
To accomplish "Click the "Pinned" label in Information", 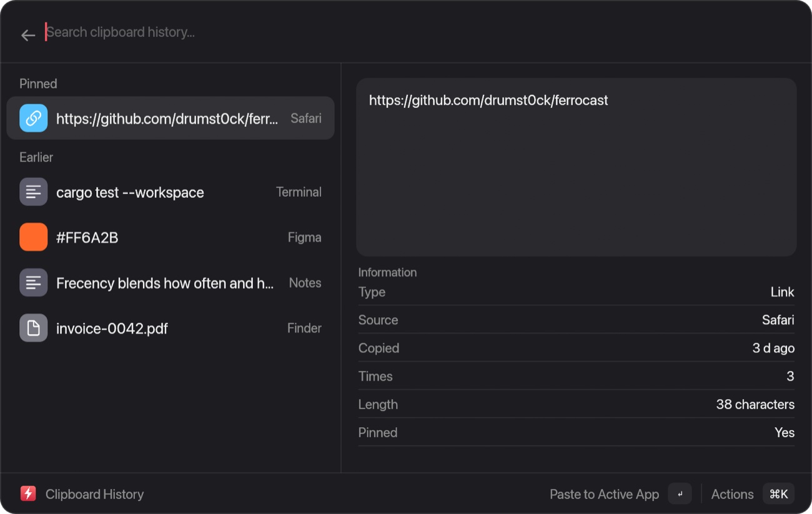I will click(x=378, y=433).
